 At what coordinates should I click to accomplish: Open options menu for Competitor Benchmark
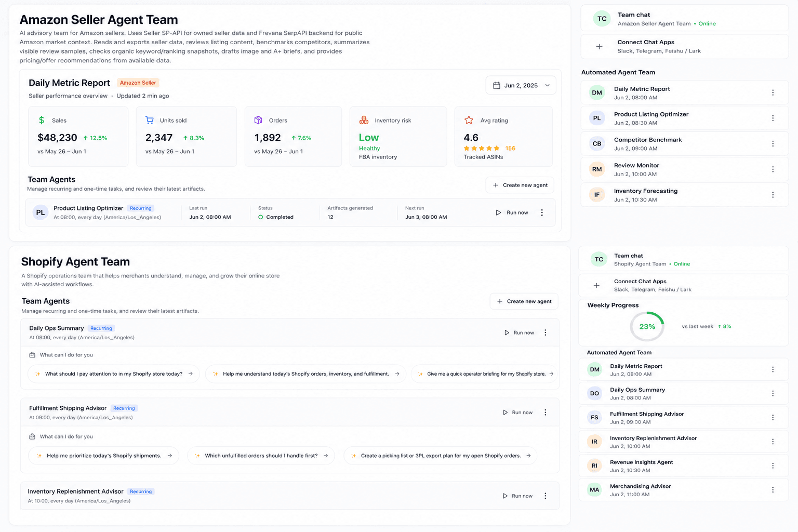[773, 144]
